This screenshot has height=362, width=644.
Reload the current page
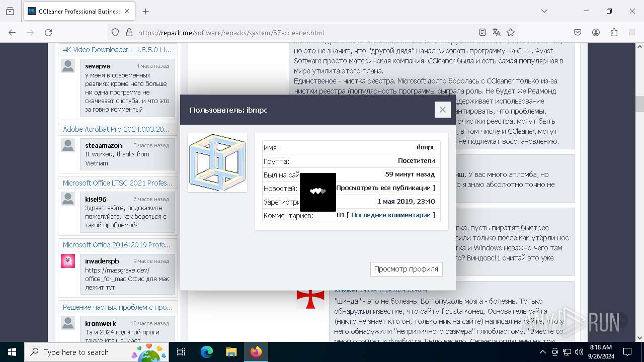[x=48, y=32]
